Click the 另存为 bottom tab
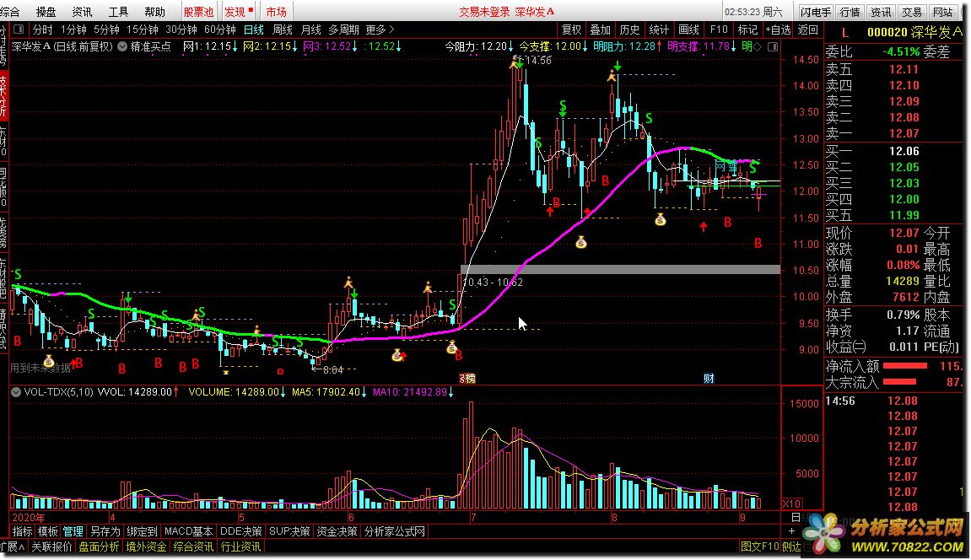 pyautogui.click(x=105, y=531)
